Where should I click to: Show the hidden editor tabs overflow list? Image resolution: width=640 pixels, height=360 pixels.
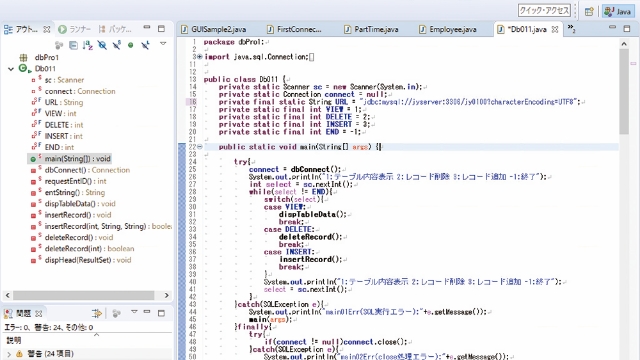(571, 29)
